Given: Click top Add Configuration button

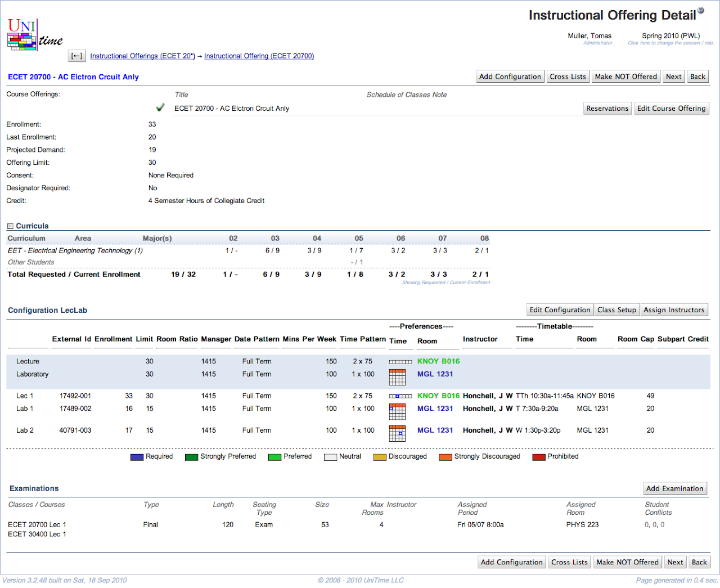Looking at the screenshot, I should (x=510, y=77).
